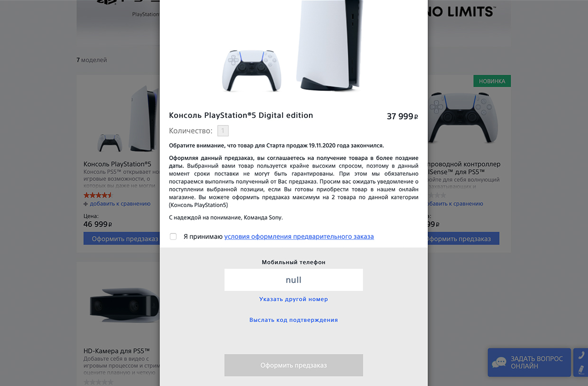Click the star rating under Консоль PlayStation®5

point(98,195)
